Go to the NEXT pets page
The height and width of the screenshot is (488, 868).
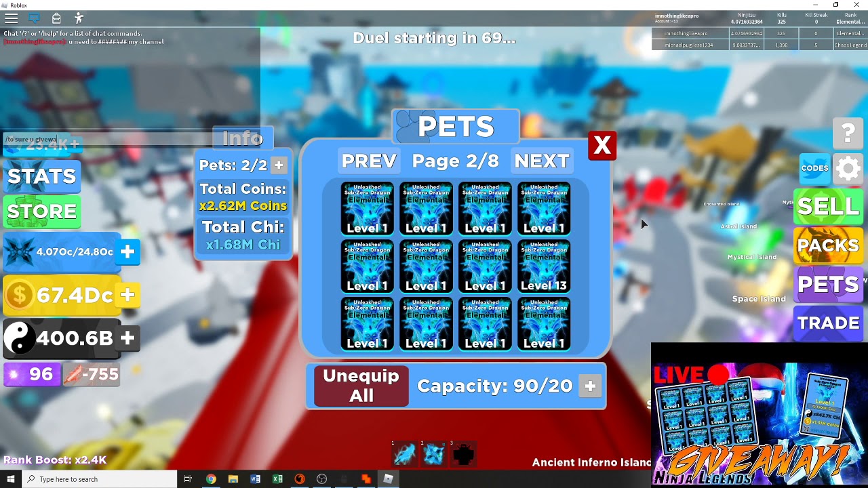click(542, 161)
